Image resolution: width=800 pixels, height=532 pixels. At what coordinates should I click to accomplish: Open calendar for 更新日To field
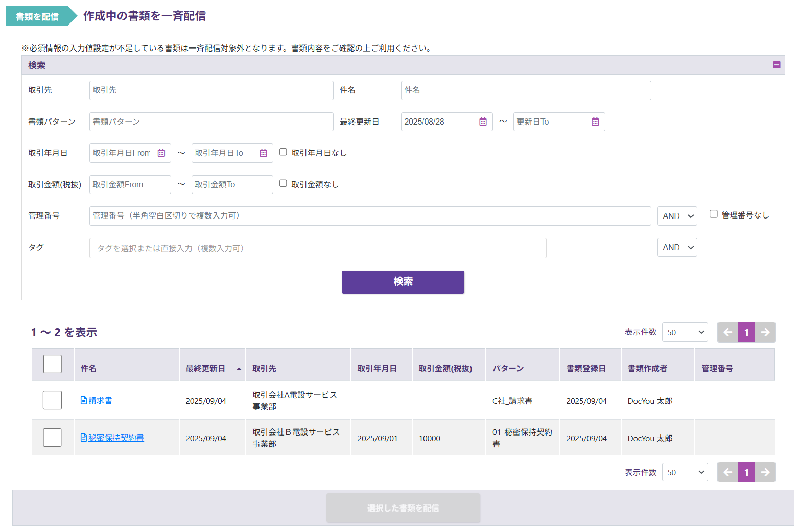click(x=595, y=122)
